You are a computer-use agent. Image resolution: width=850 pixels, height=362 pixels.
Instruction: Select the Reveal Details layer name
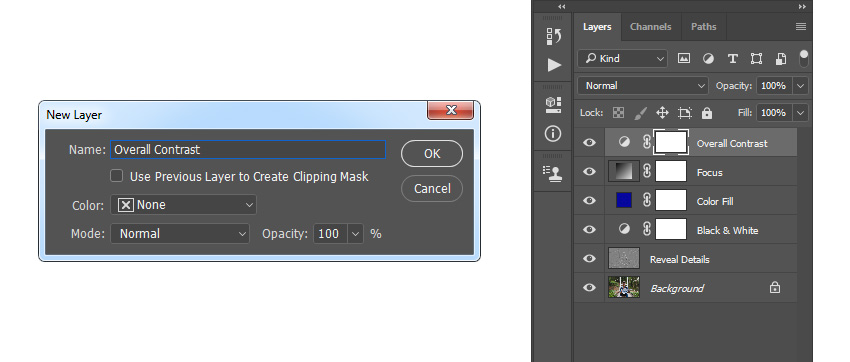(x=680, y=260)
